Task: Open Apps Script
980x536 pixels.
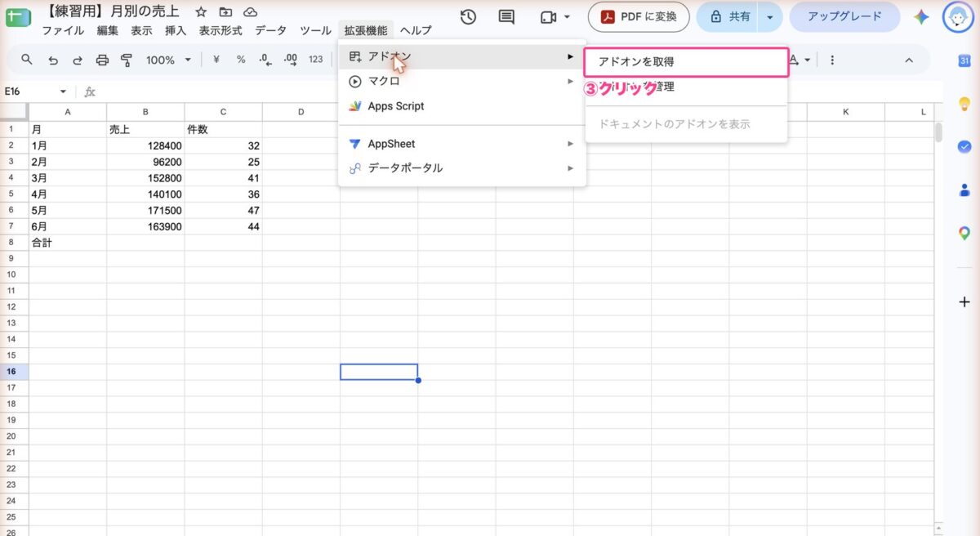Action: coord(462,106)
